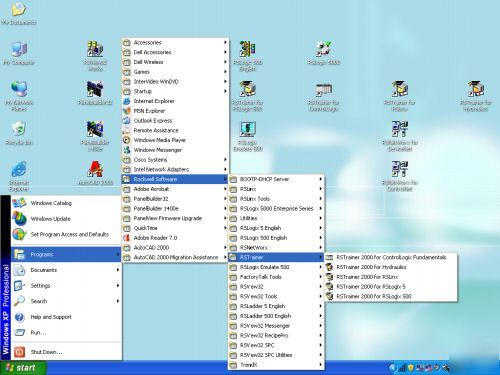Expand Cisco Systems folder

click(x=175, y=160)
